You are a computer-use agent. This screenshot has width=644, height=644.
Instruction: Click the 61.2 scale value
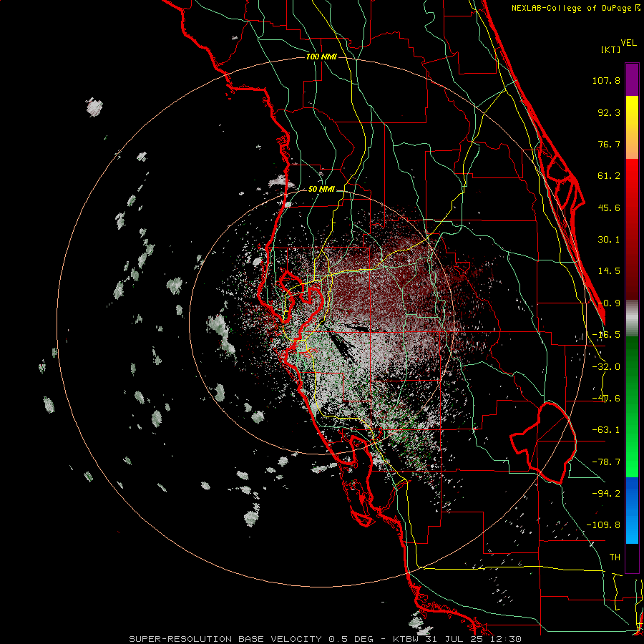pyautogui.click(x=609, y=176)
